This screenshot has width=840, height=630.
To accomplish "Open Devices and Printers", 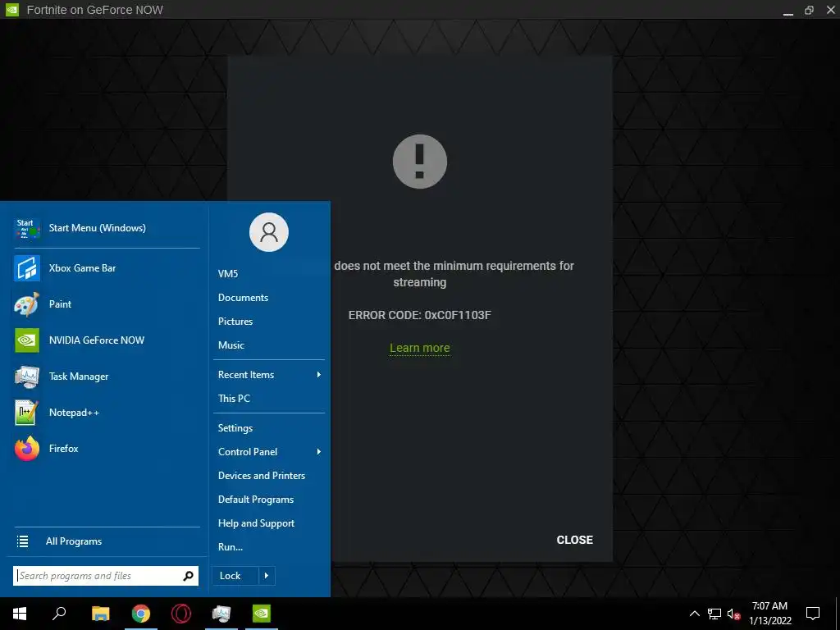I will (x=262, y=476).
